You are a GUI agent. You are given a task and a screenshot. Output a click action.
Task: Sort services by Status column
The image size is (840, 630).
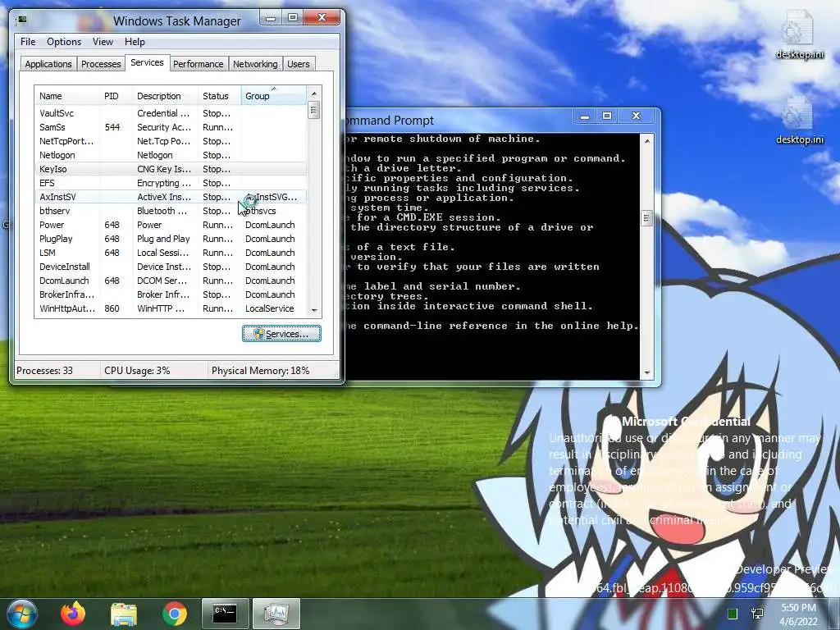click(x=220, y=96)
